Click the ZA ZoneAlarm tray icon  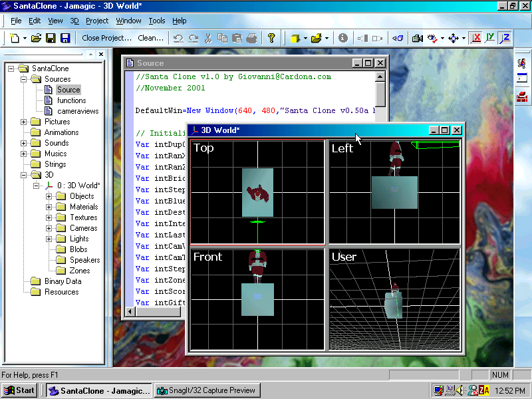pyautogui.click(x=484, y=390)
